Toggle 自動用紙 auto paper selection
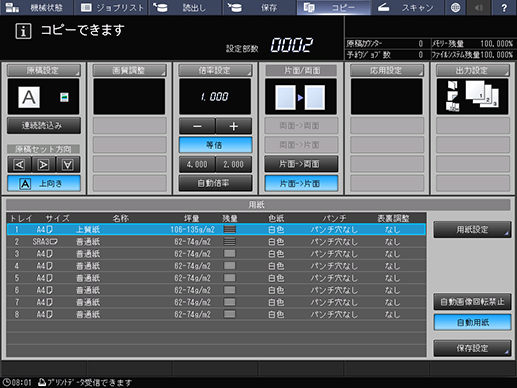517x388 pixels. coord(472,322)
